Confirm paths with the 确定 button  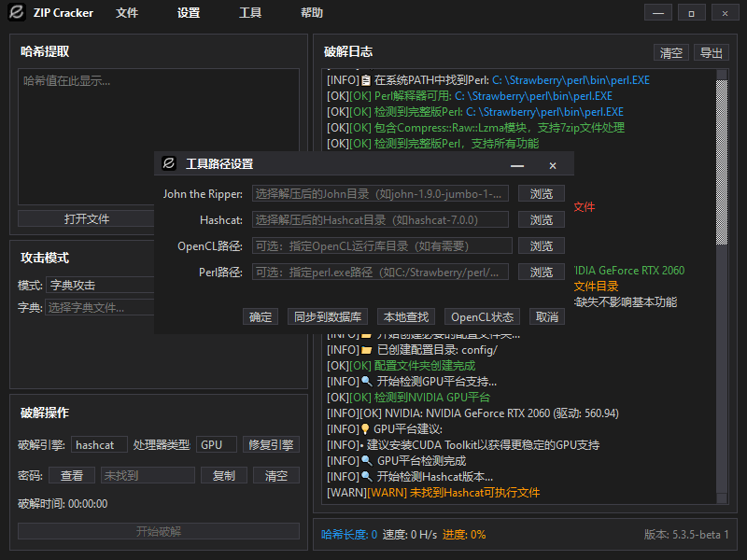pyautogui.click(x=261, y=316)
